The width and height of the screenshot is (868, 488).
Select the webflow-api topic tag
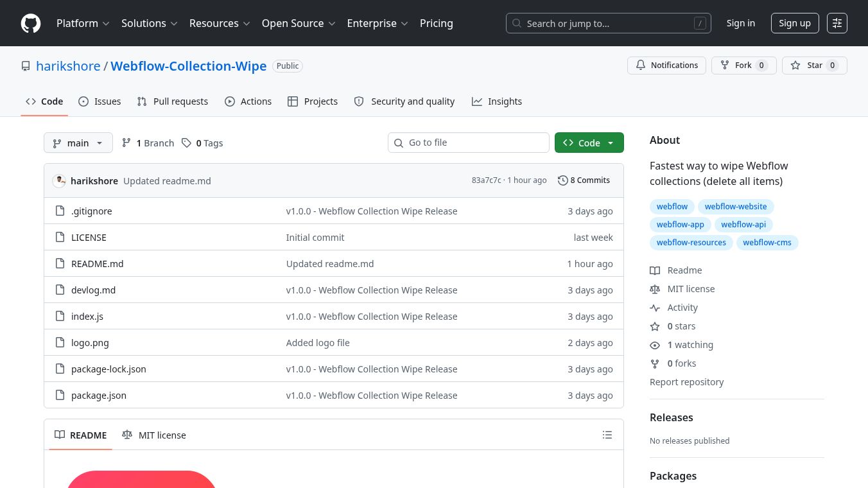pos(743,225)
